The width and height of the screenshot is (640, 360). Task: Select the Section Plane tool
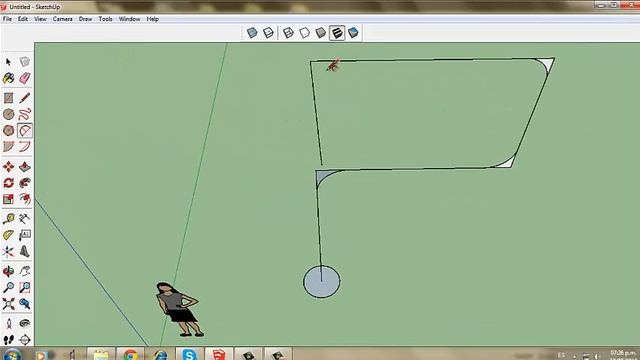click(24, 339)
